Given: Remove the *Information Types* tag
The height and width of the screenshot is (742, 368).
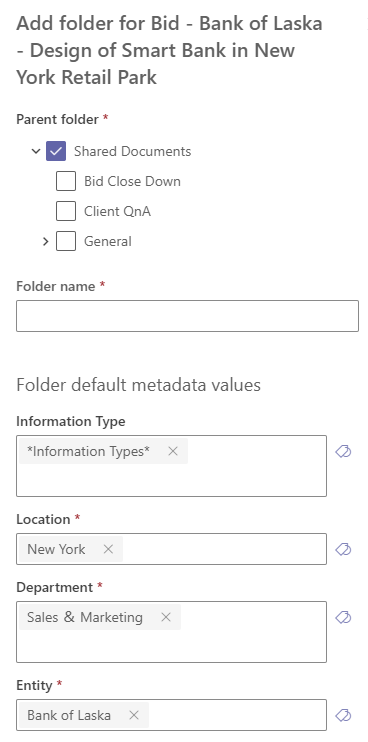Looking at the screenshot, I should (x=173, y=451).
